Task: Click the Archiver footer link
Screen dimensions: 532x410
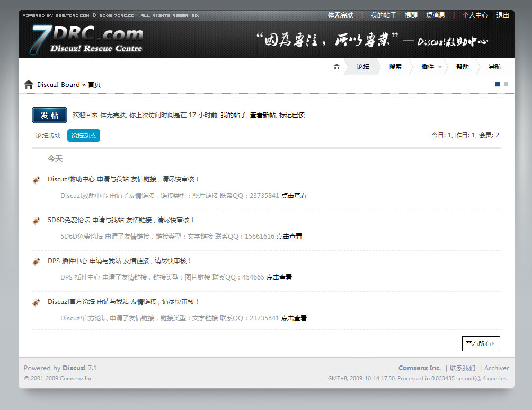Action: 496,368
